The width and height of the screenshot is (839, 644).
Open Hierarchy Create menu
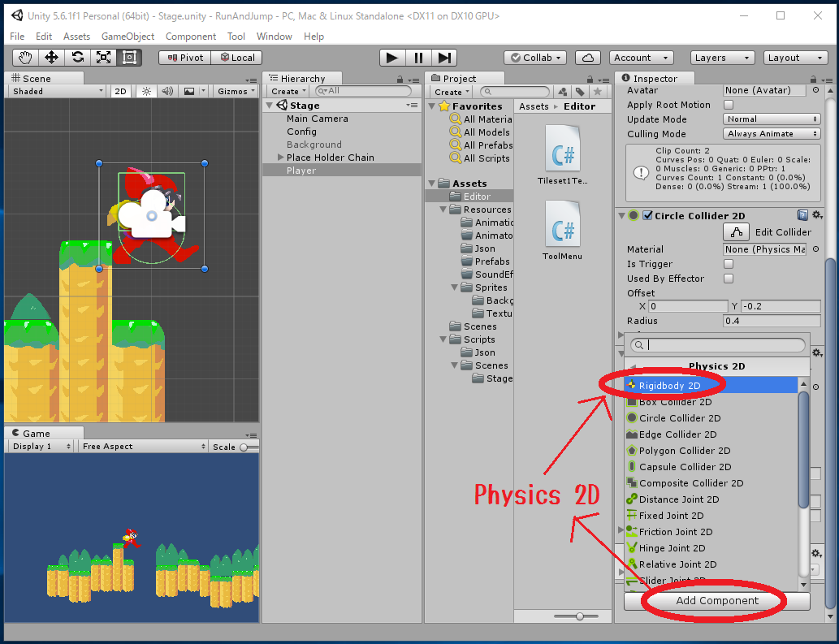[x=288, y=92]
